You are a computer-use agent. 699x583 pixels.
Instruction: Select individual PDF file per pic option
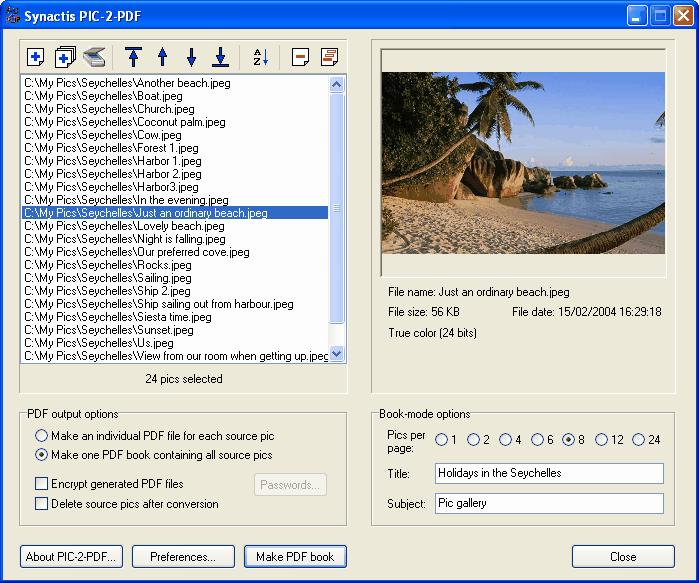pos(41,436)
